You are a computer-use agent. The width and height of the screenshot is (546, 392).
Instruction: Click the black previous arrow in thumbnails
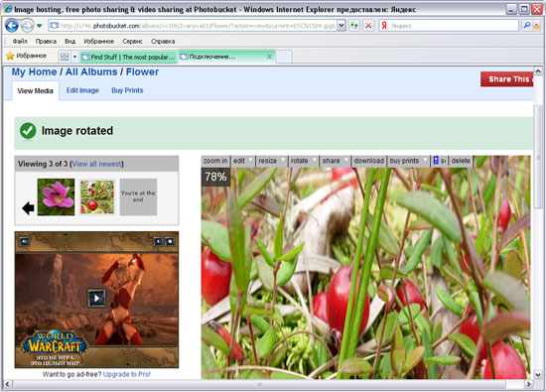(28, 208)
